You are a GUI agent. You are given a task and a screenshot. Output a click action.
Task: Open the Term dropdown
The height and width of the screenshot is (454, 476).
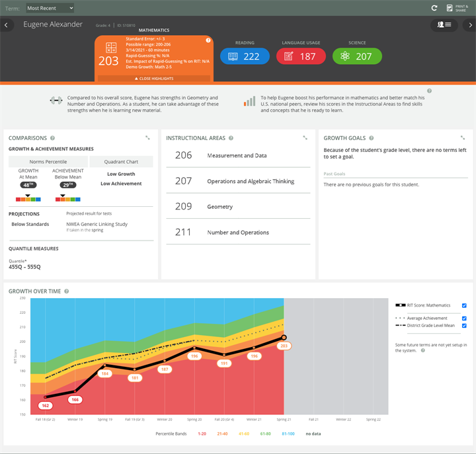pyautogui.click(x=50, y=8)
